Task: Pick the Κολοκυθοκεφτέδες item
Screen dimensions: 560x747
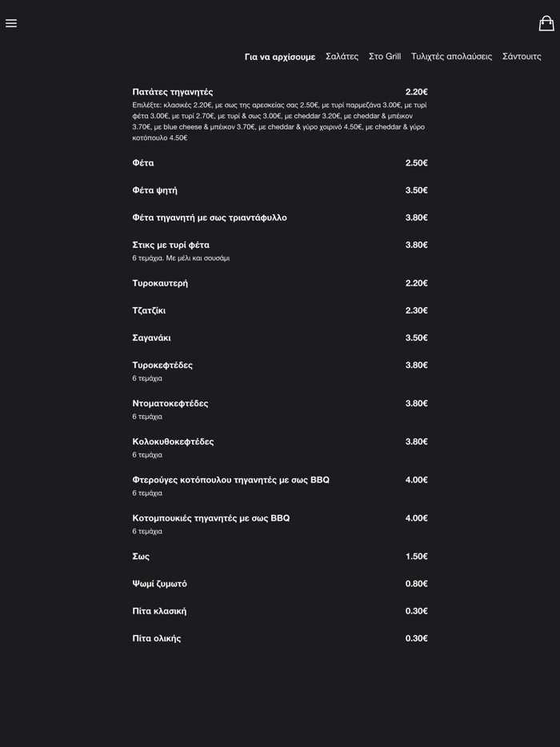Action: coord(173,441)
